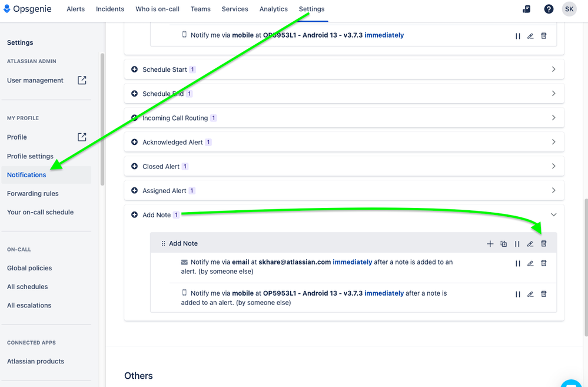Edit the email notification step for skhare@atlassian.com

click(530, 263)
